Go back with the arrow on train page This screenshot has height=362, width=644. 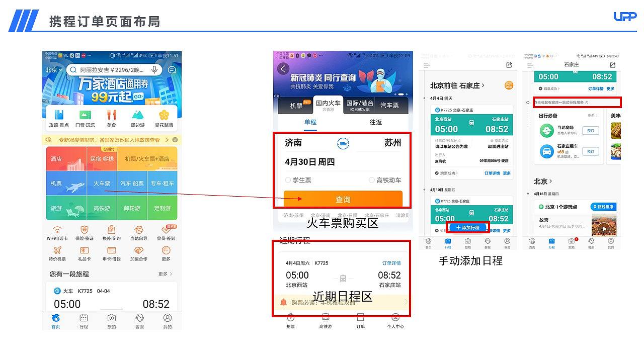click(284, 69)
